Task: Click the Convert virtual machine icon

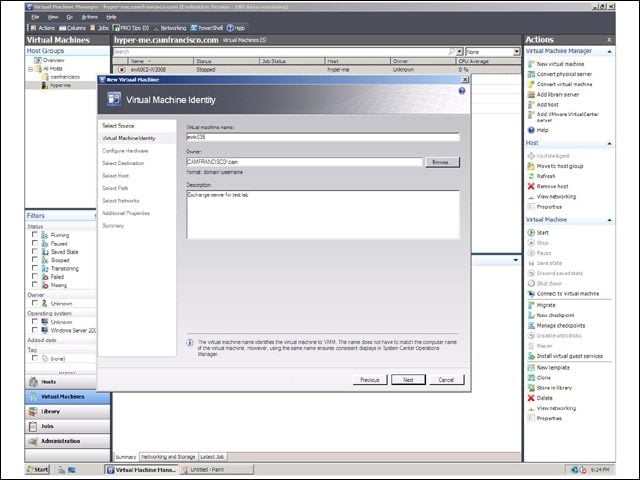Action: pos(531,84)
